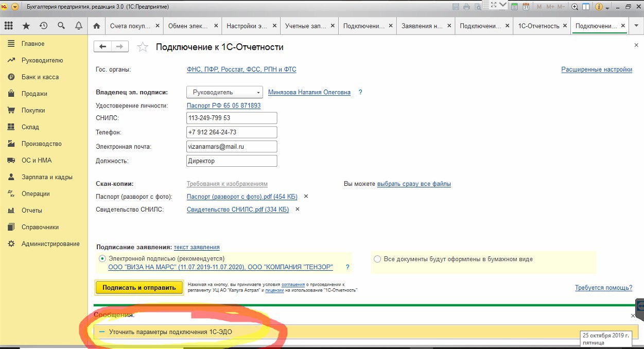Open the calculator icon in title bar
Image resolution: width=644 pixels, height=349 pixels.
tap(513, 7)
